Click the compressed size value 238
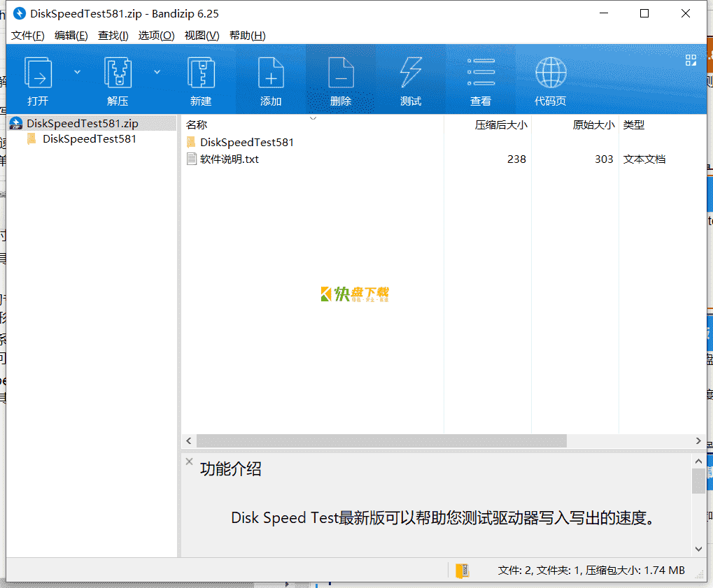The image size is (713, 588). 516,159
